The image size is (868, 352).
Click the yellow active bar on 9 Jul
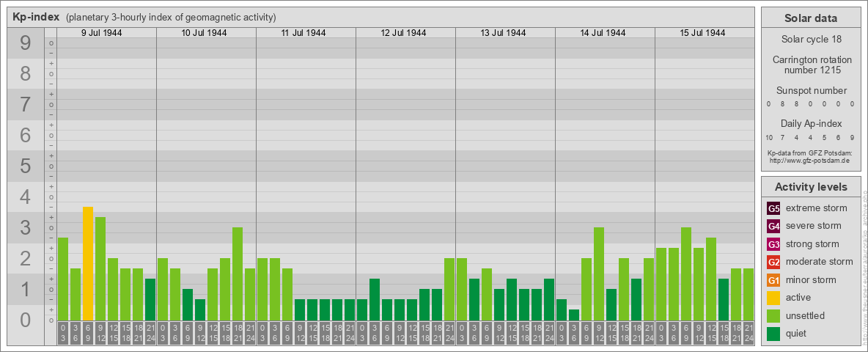click(88, 264)
